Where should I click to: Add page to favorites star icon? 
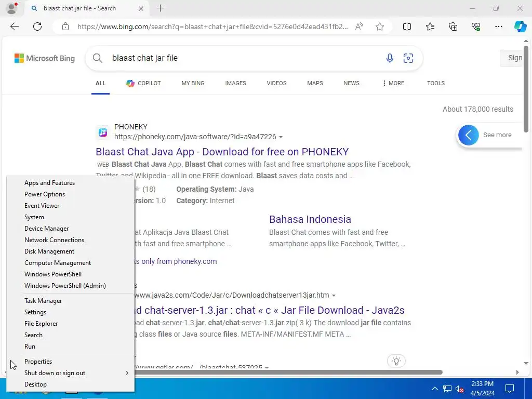pyautogui.click(x=380, y=26)
